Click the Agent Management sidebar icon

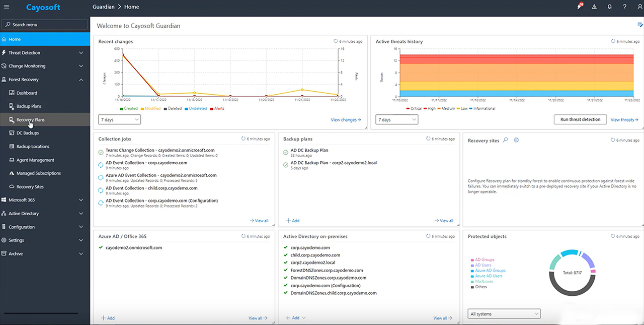[x=12, y=160]
